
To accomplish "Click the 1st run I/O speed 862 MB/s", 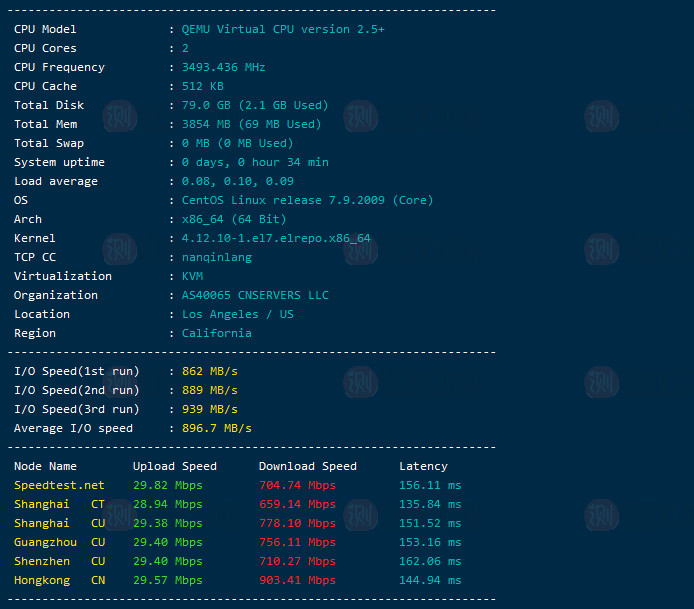I will click(210, 371).
